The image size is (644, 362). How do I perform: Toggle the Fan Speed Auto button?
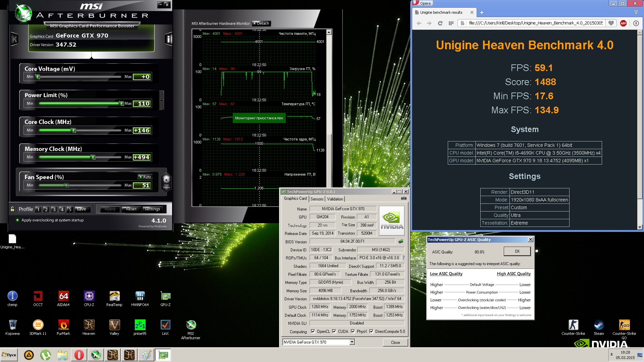click(x=145, y=177)
